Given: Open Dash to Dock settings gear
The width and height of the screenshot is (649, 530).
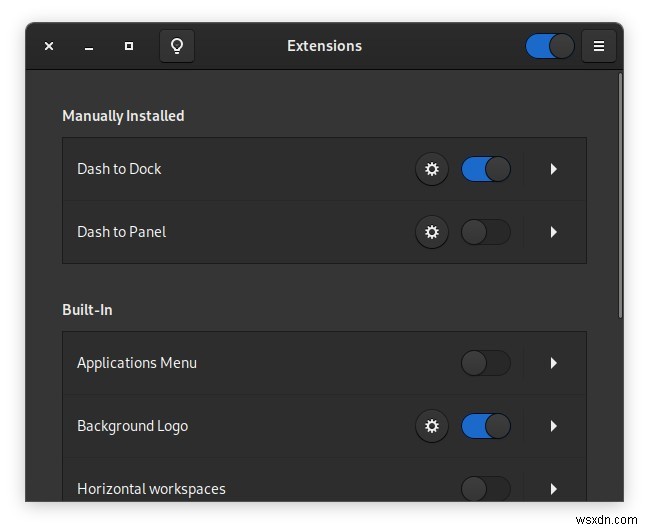Looking at the screenshot, I should 432,169.
